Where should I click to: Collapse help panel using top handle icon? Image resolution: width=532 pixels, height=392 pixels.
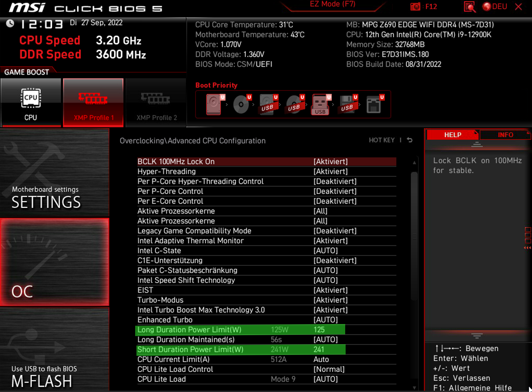tap(476, 145)
